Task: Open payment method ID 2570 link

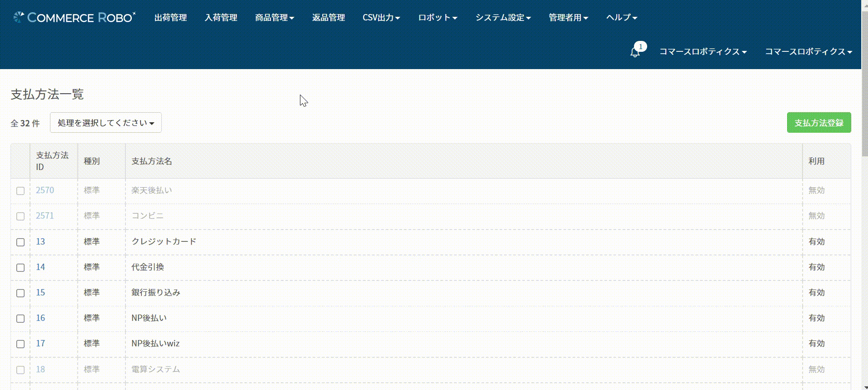Action: tap(45, 190)
